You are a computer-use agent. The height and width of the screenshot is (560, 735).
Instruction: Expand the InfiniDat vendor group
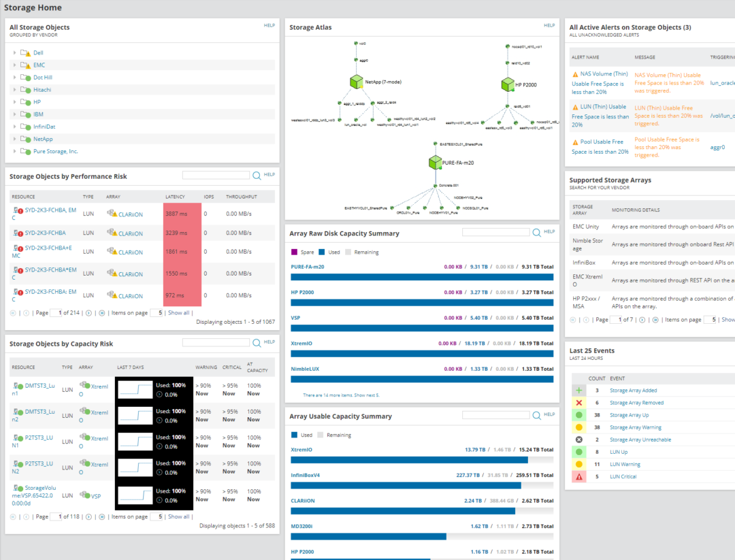tap(14, 127)
